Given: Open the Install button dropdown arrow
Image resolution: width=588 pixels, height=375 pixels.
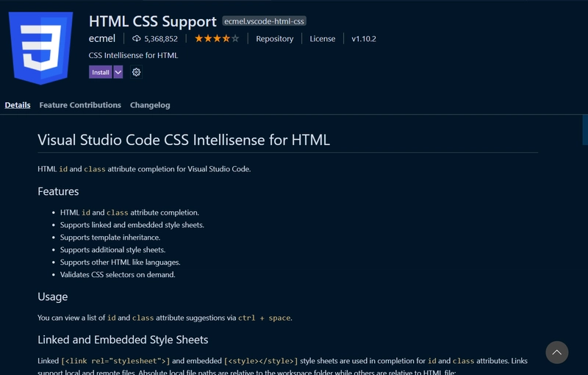Looking at the screenshot, I should 118,72.
